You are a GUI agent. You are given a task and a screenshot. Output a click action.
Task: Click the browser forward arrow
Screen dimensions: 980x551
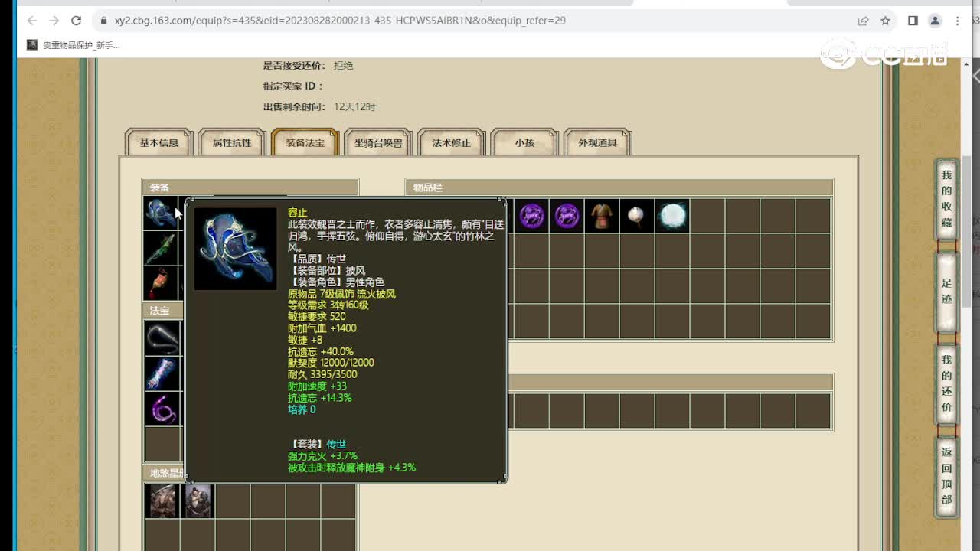(54, 21)
